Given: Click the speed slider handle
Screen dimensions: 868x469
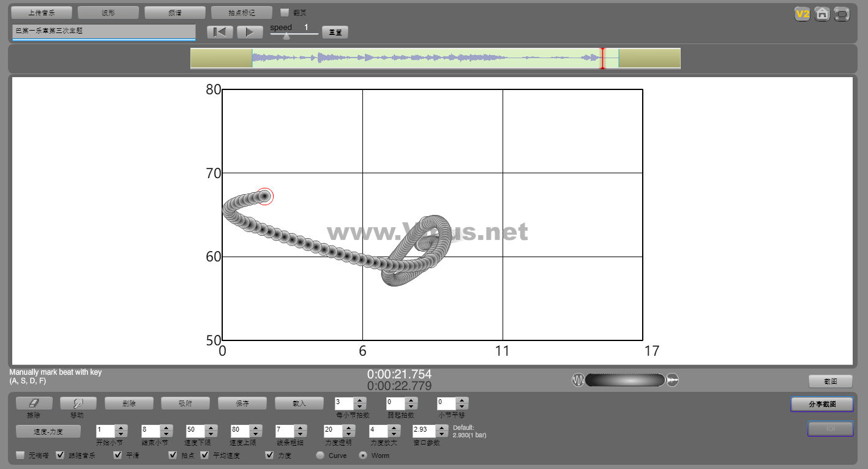Looking at the screenshot, I should click(286, 36).
